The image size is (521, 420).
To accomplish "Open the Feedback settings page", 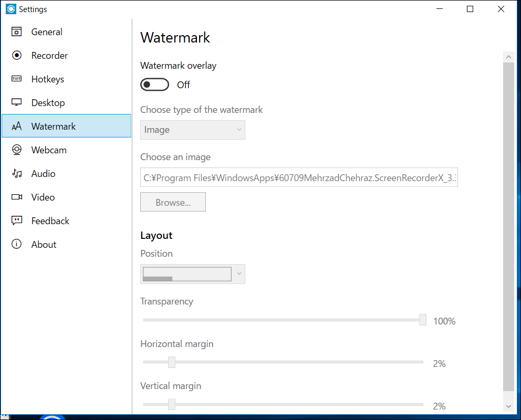I will [49, 220].
